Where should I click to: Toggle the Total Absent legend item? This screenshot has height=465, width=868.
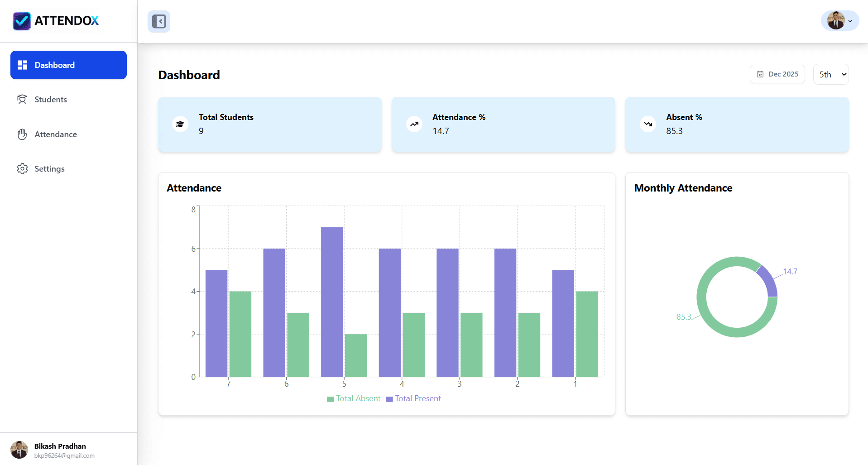coord(354,398)
